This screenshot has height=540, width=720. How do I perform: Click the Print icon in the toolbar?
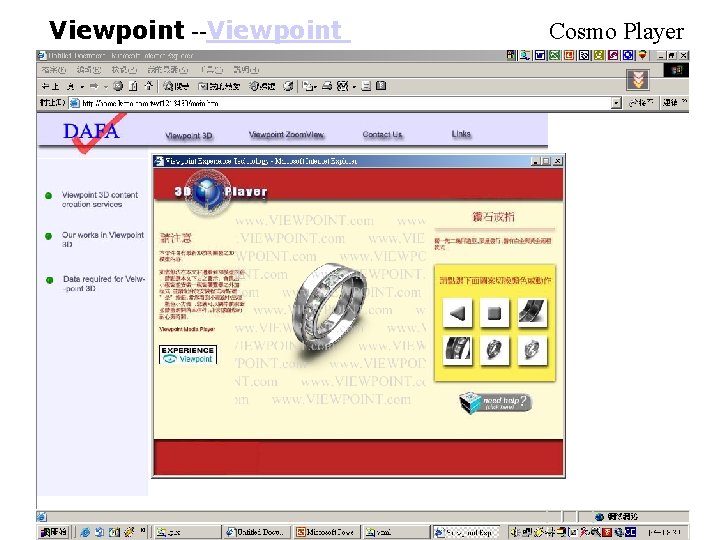[x=327, y=86]
